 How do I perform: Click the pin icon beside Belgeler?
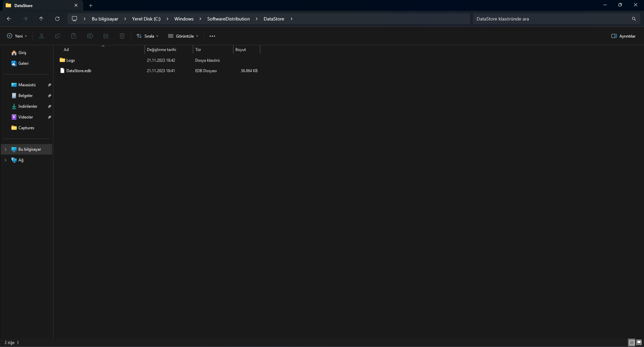[49, 96]
